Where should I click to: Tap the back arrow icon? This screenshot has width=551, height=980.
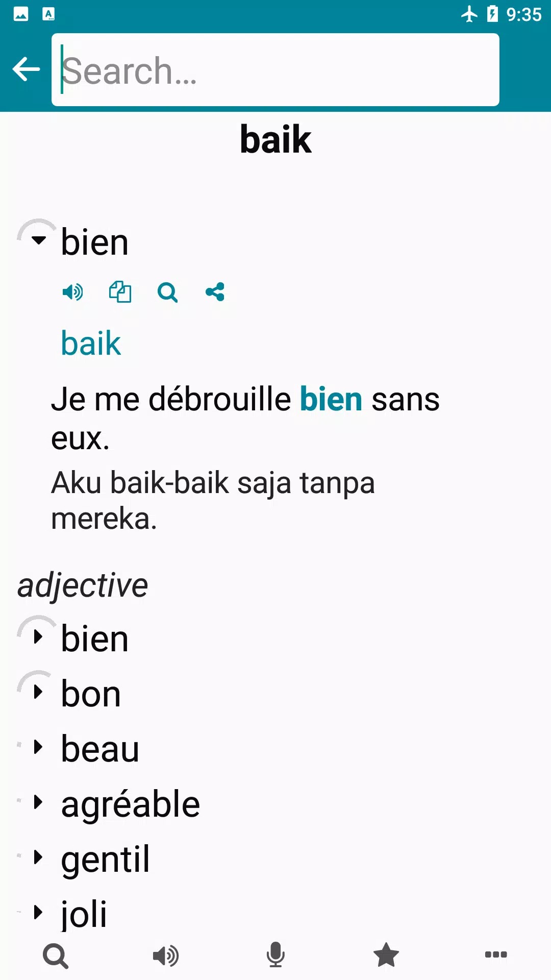(x=26, y=69)
